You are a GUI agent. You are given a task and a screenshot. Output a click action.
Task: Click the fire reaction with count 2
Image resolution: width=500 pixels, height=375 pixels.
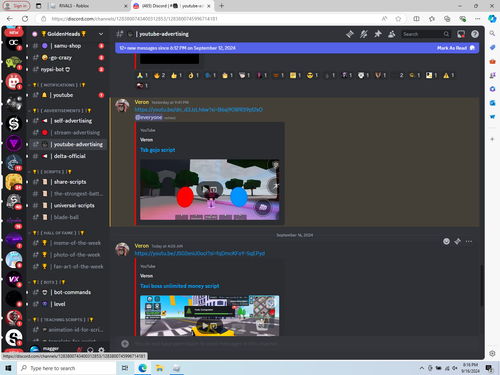159,75
